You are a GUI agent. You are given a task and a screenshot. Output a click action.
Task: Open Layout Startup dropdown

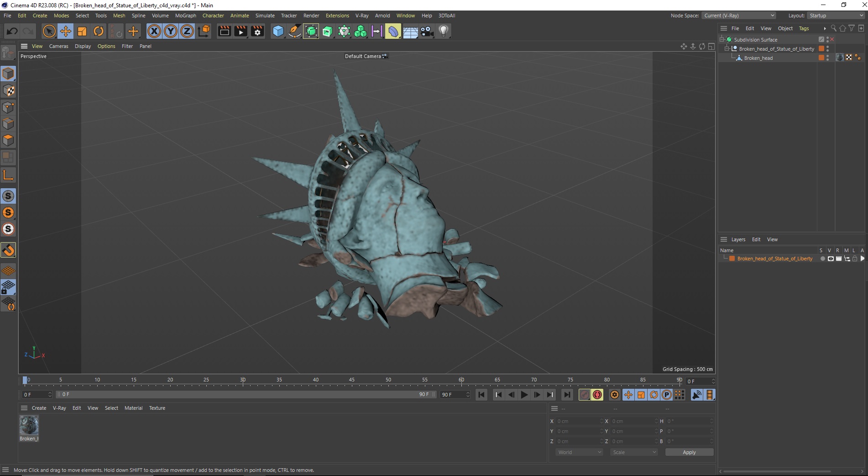click(x=836, y=16)
